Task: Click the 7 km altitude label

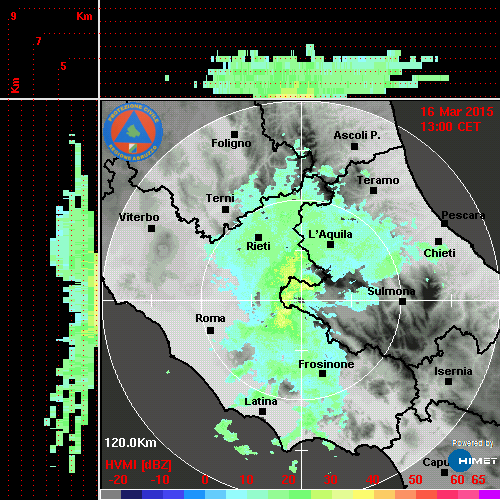Action: click(x=39, y=41)
